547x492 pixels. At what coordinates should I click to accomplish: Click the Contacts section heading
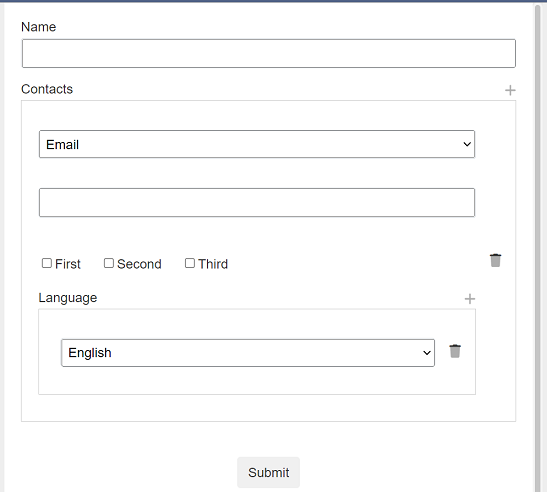(47, 89)
